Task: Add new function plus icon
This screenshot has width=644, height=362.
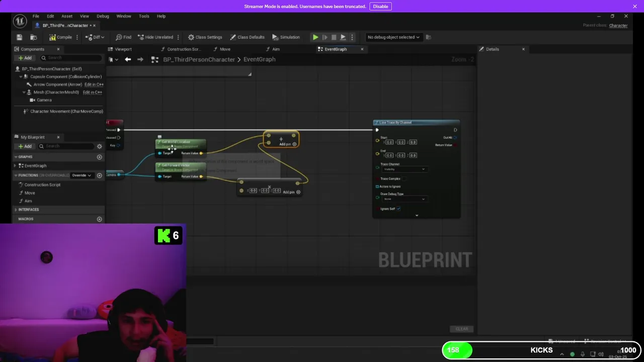Action: [x=99, y=175]
